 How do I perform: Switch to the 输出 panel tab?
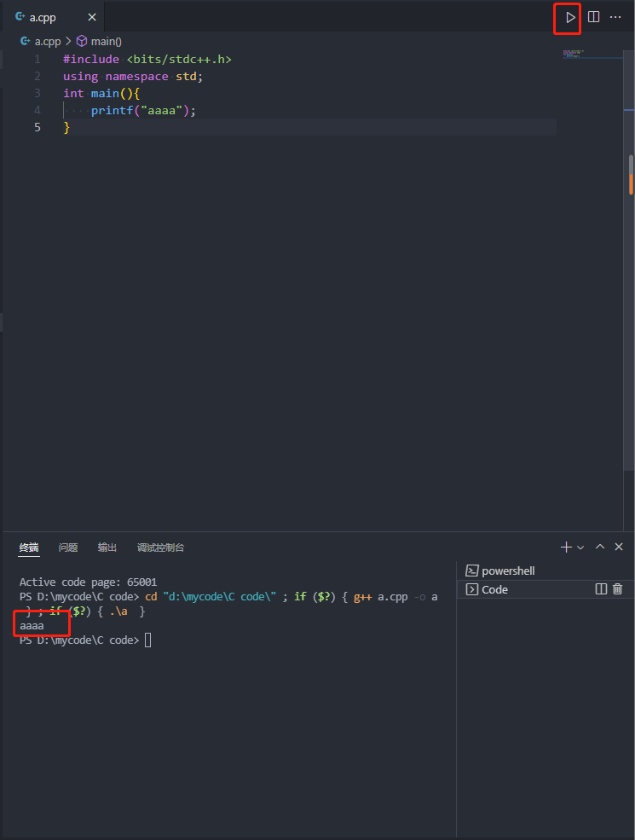(x=107, y=547)
